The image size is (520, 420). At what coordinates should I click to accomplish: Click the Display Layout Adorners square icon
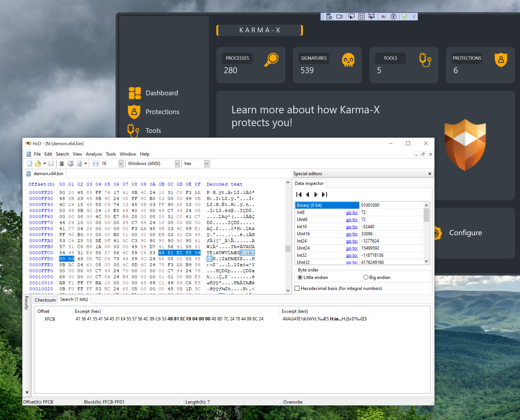(362, 17)
